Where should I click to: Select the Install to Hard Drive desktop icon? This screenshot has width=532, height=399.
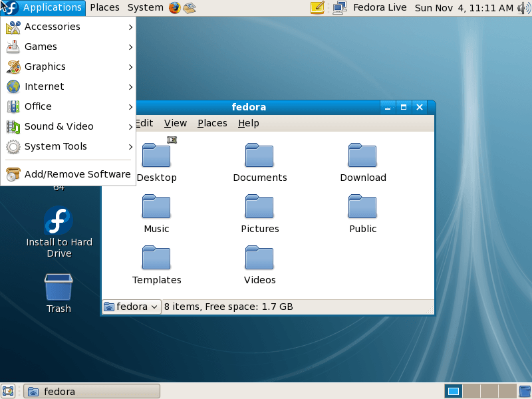pos(59,221)
